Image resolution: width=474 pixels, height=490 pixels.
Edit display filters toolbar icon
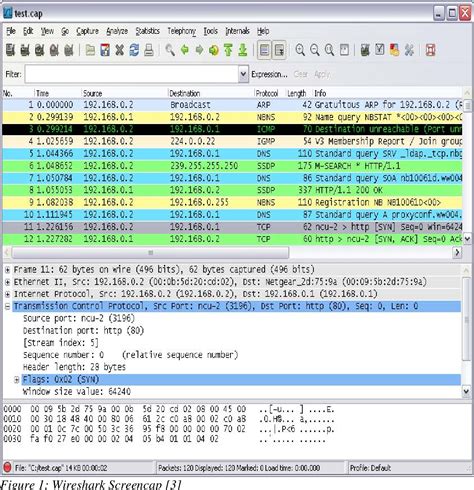[380, 50]
